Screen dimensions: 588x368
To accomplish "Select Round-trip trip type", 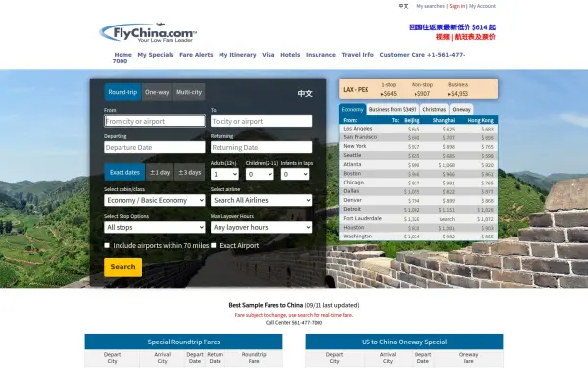I will [122, 92].
